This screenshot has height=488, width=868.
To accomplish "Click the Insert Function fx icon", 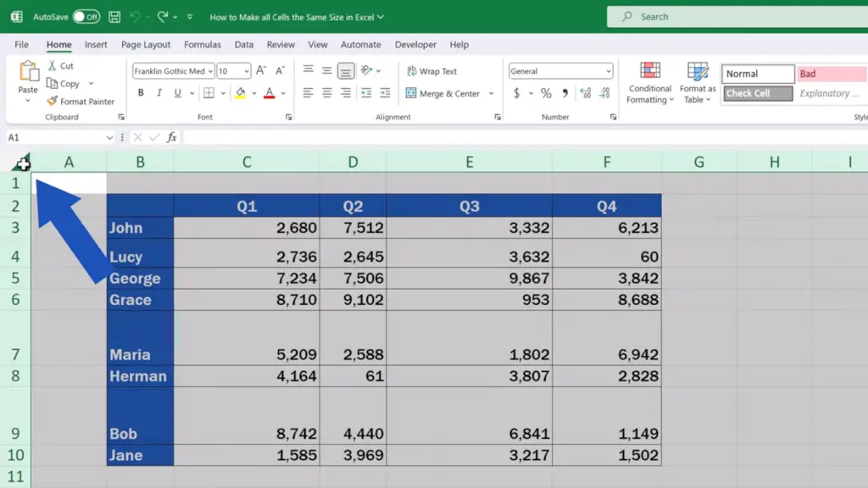I will tap(171, 137).
